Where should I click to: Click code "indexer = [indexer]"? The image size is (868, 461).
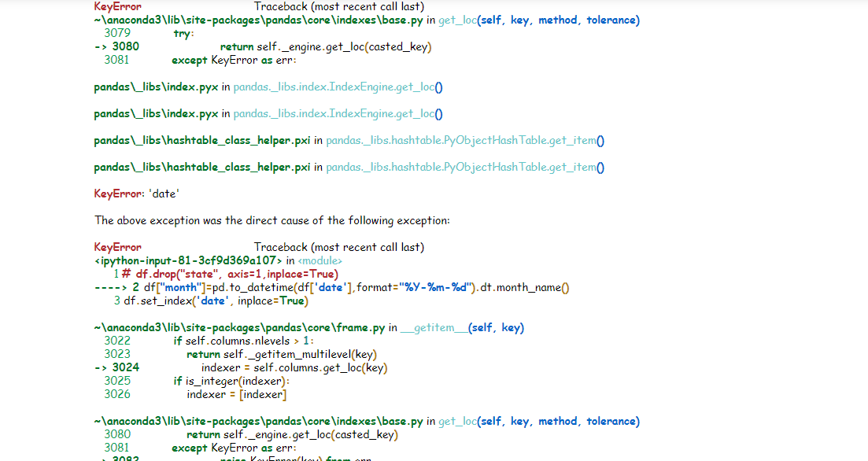tap(236, 395)
